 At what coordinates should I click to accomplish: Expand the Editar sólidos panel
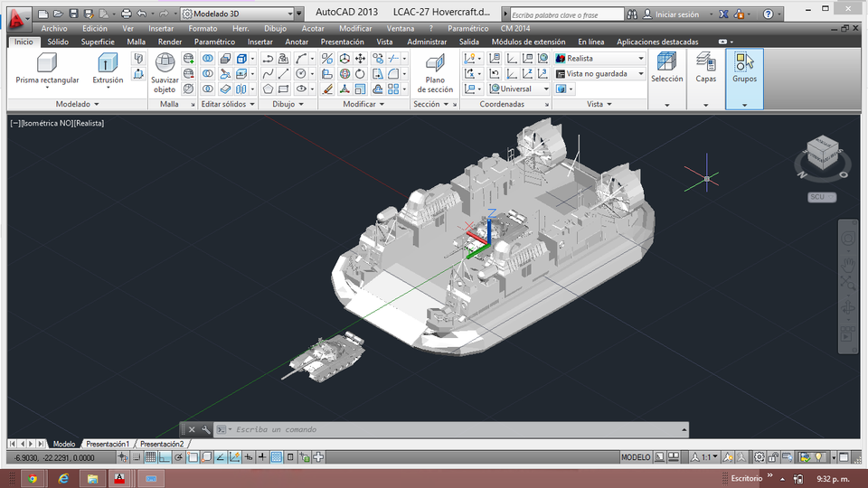pyautogui.click(x=228, y=104)
